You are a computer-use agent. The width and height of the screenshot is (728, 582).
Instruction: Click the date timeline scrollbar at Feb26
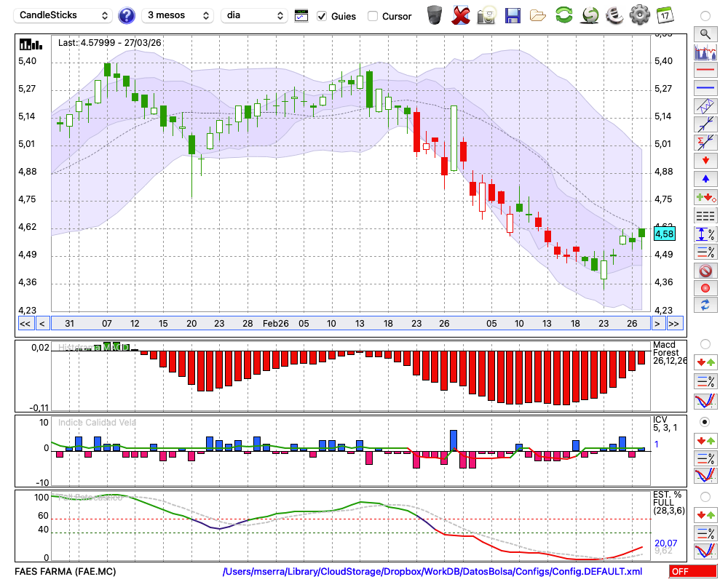pos(275,323)
